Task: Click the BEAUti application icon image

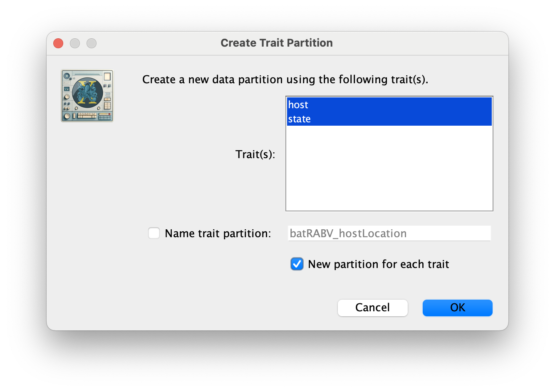Action: pyautogui.click(x=87, y=96)
